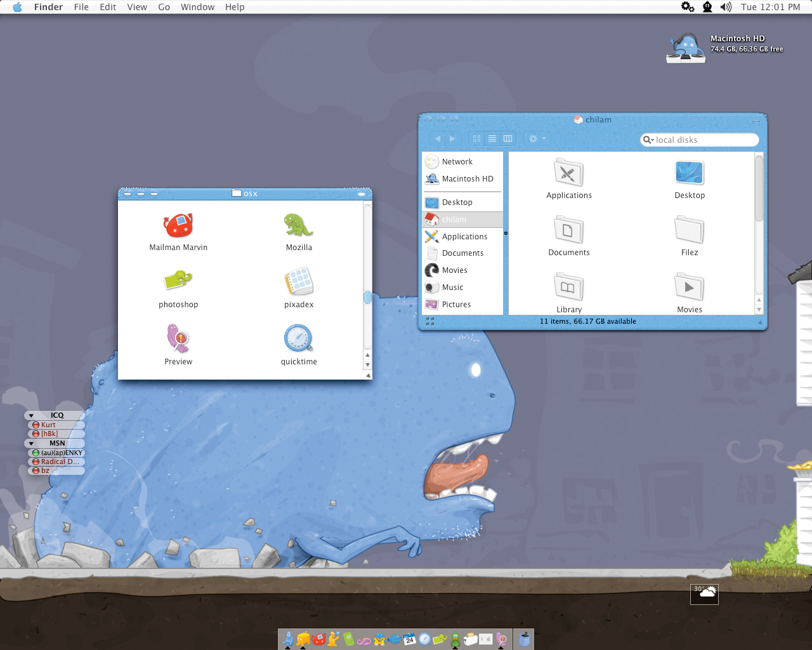The height and width of the screenshot is (650, 812).
Task: Open the quicktime clock icon in osx window
Action: coord(299,338)
